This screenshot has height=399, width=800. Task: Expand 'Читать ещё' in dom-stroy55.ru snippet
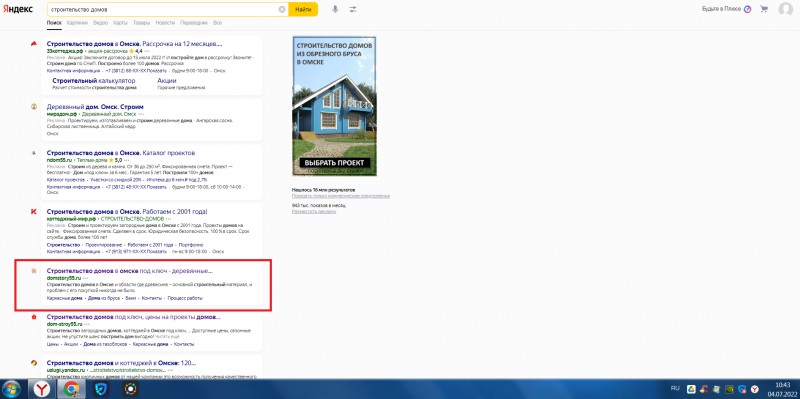(166, 337)
